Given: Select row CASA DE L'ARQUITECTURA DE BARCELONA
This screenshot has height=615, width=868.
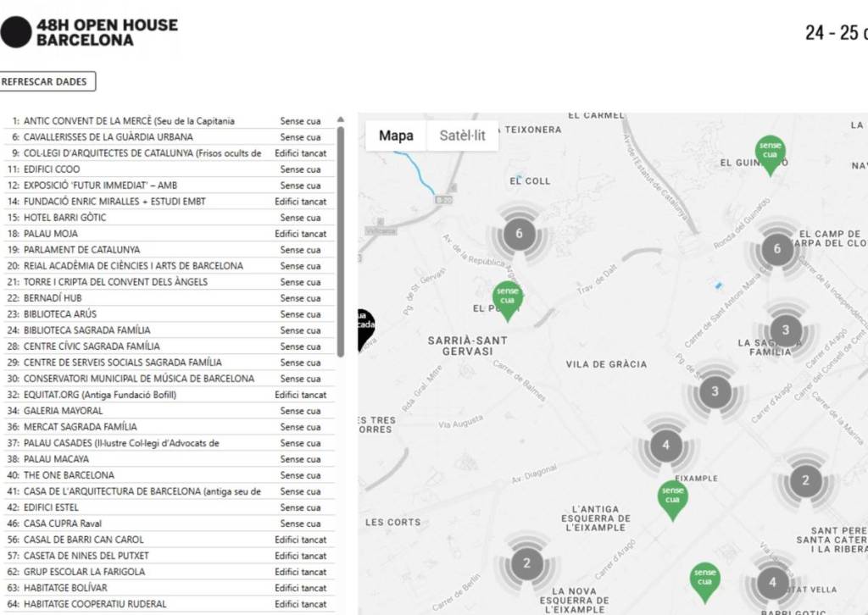Looking at the screenshot, I should (x=170, y=491).
